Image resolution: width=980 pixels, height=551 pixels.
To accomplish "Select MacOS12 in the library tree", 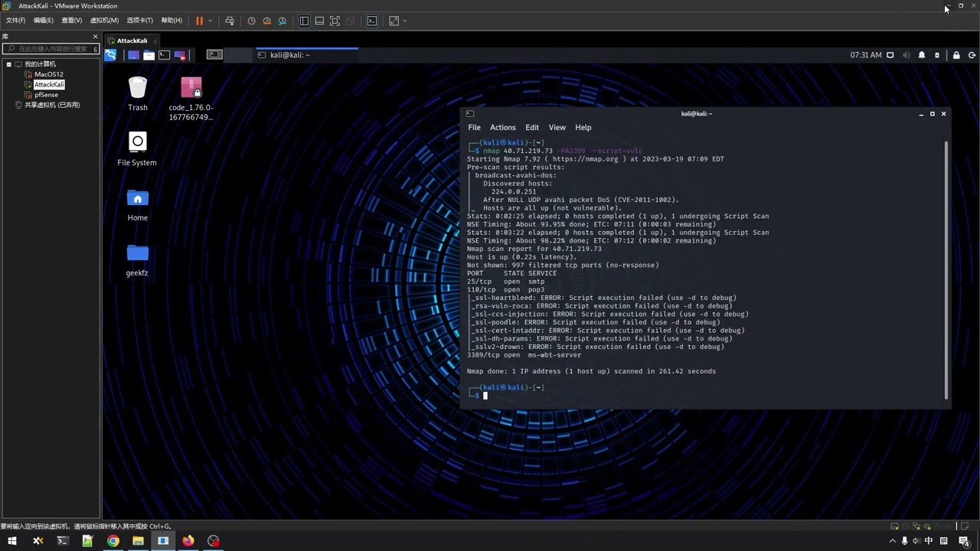I will tap(48, 74).
